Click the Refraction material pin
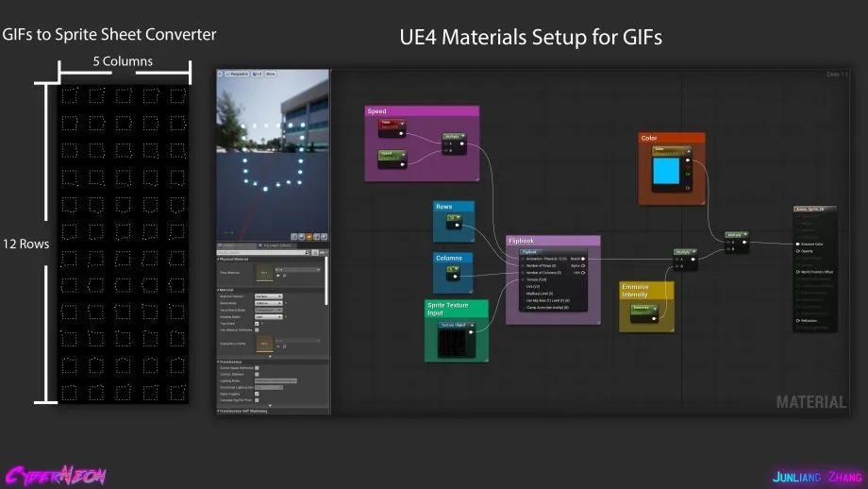Viewport: 868px width, 489px height. [x=797, y=320]
